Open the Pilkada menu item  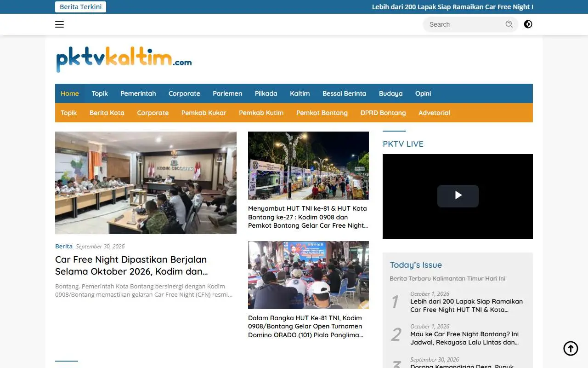(x=266, y=93)
